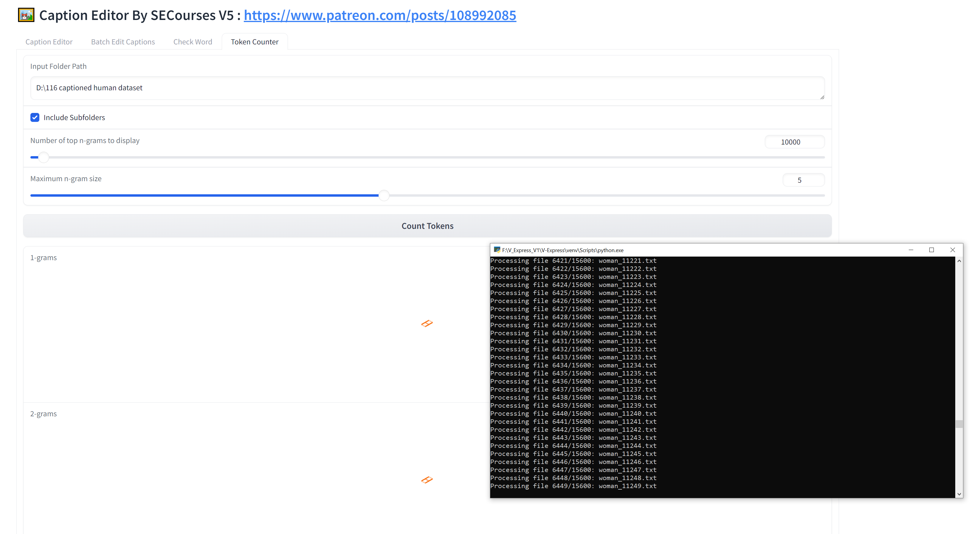Viewport: 980px width, 534px height.
Task: Open the Patreon post link
Action: pos(380,15)
